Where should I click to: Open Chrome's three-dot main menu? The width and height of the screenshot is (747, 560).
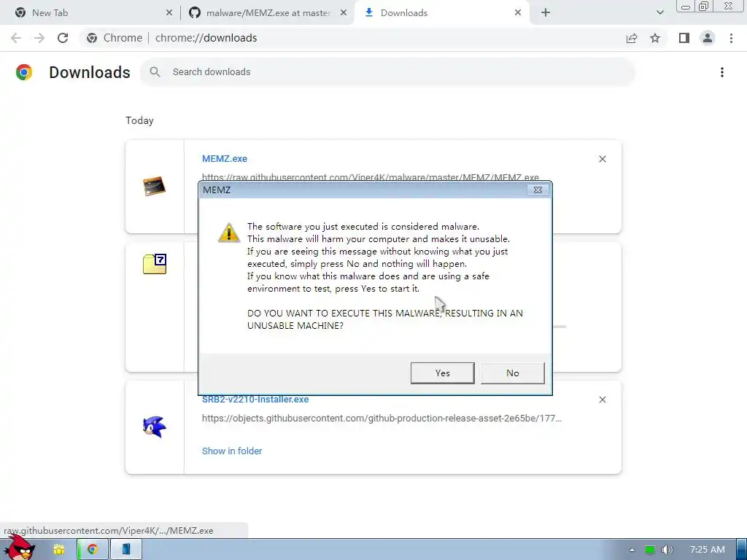pyautogui.click(x=731, y=38)
